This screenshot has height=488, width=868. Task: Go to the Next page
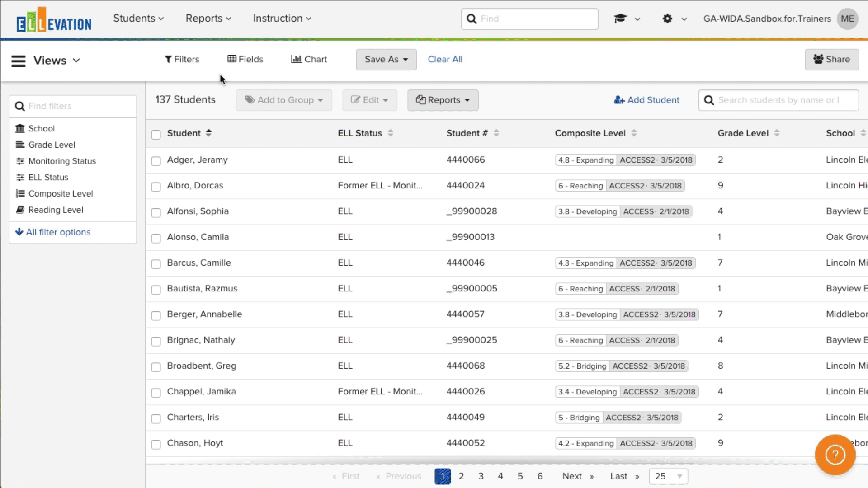click(578, 476)
